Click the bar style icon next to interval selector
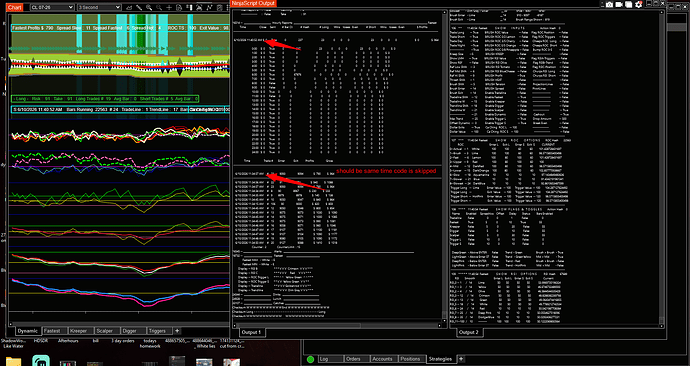 [x=129, y=7]
